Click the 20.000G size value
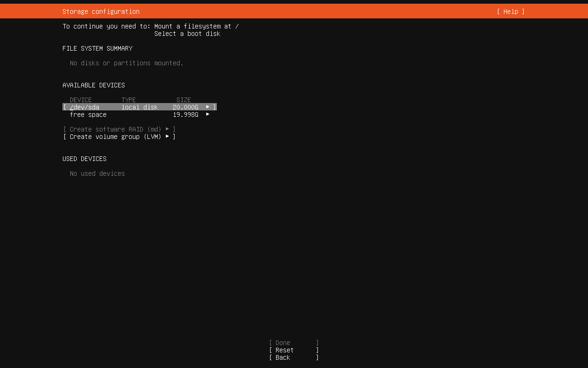588x368 pixels. click(186, 107)
